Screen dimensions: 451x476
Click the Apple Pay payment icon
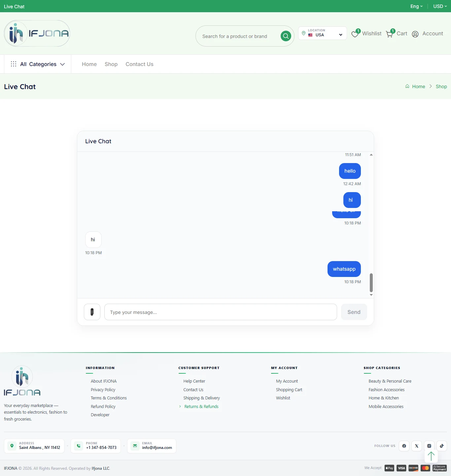[389, 468]
